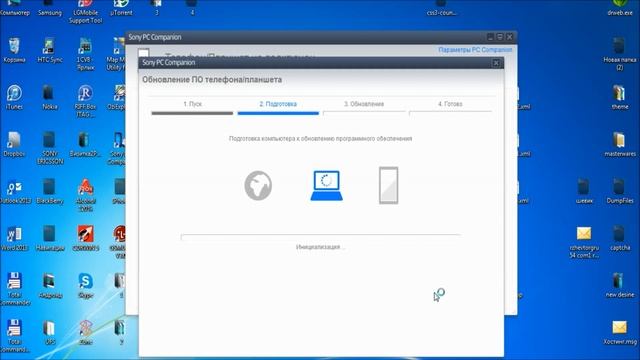Screen dimensions: 640x360
Task: Open the Samsung desktop icon
Action: pos(50,8)
